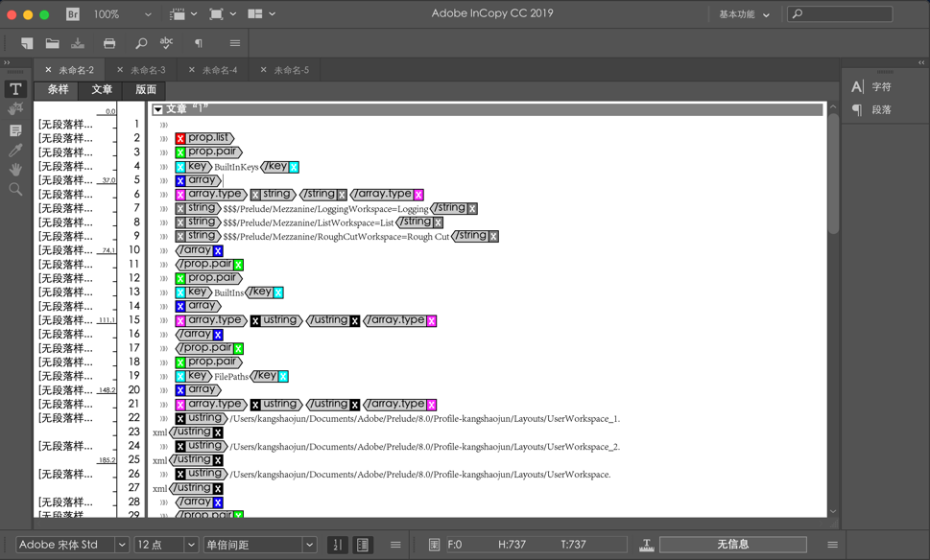Expand the tools panel double arrow
The height and width of the screenshot is (560, 930).
(x=7, y=62)
